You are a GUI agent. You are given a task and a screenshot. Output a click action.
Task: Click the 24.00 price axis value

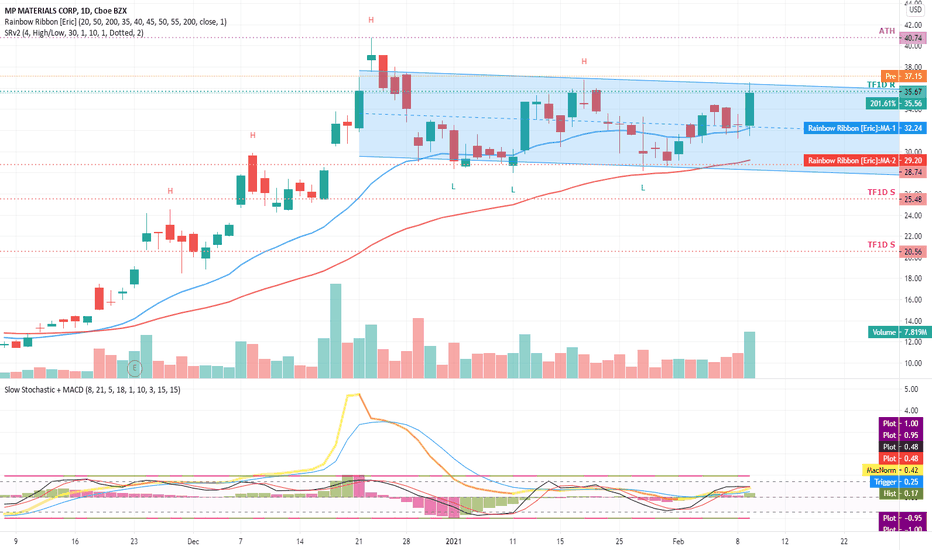click(x=913, y=215)
